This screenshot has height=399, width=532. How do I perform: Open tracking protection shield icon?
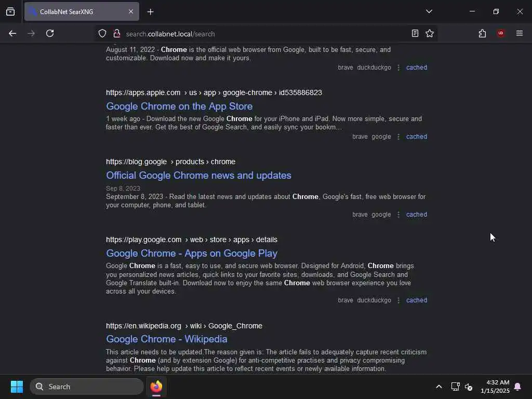[102, 34]
